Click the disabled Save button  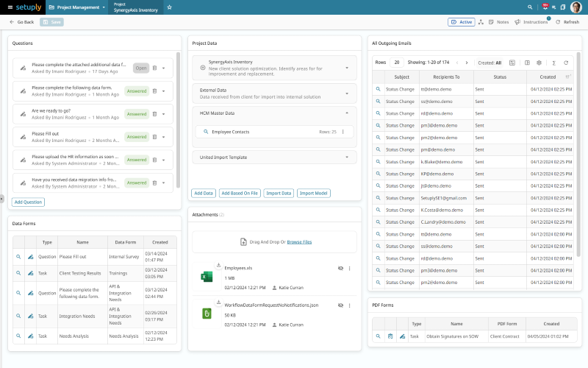pos(51,22)
